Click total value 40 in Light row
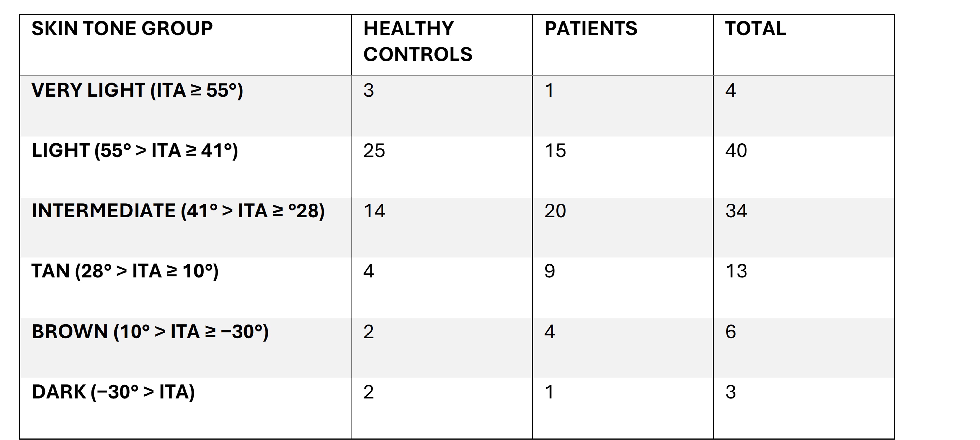 (736, 151)
